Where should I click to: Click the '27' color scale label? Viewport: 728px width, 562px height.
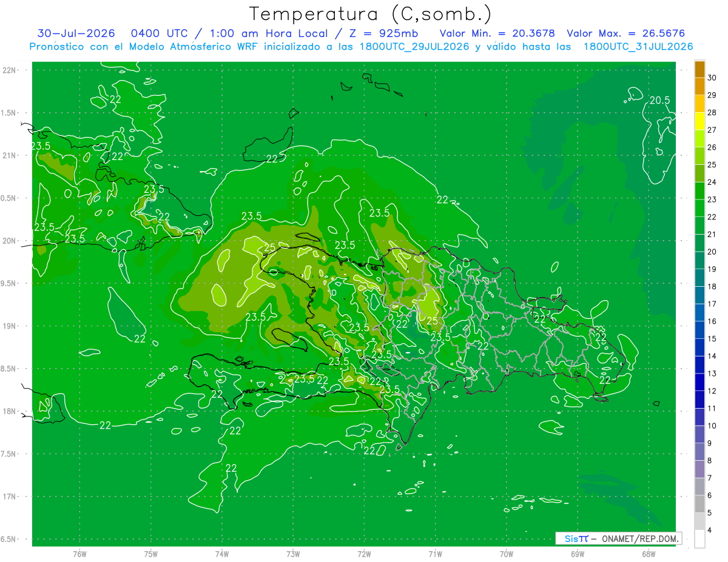[x=712, y=130]
